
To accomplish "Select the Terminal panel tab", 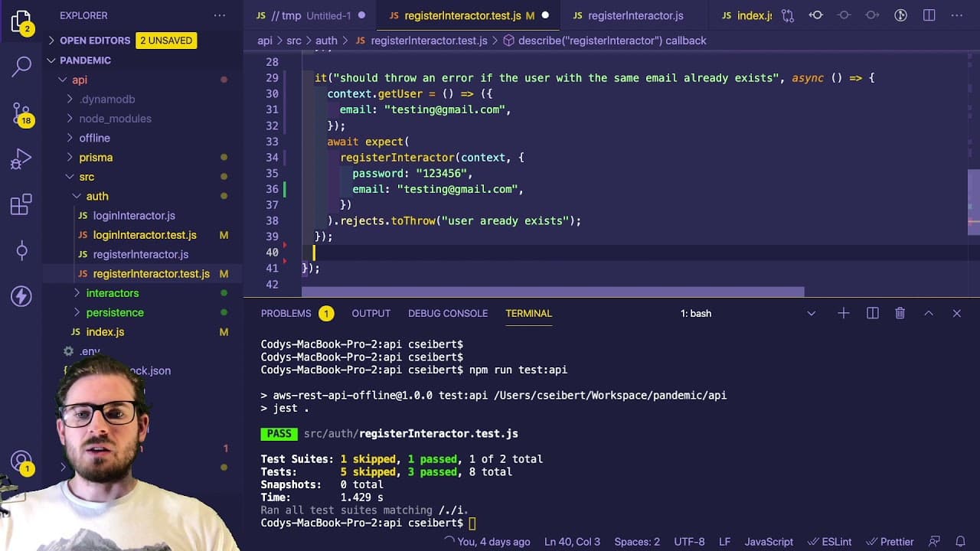I will point(528,313).
